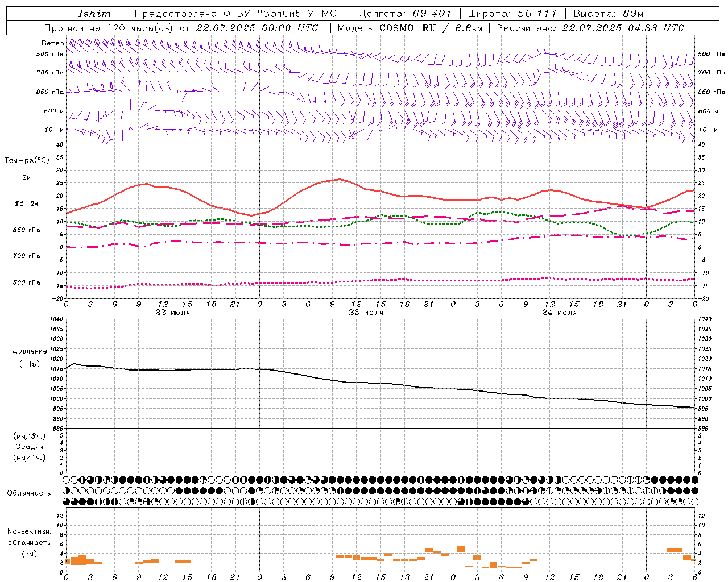The image size is (728, 582).
Task: Click the "23 июля" date label
Action: [x=366, y=312]
